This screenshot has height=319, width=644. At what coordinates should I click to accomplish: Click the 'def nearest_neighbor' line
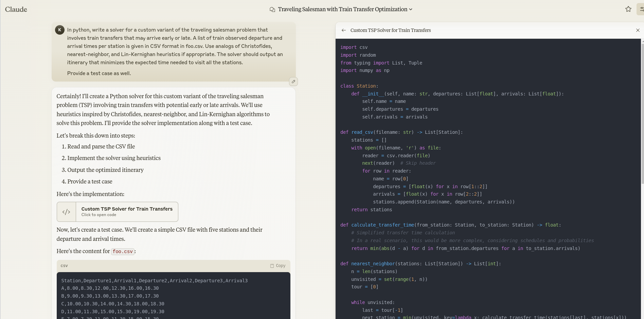pyautogui.click(x=421, y=264)
